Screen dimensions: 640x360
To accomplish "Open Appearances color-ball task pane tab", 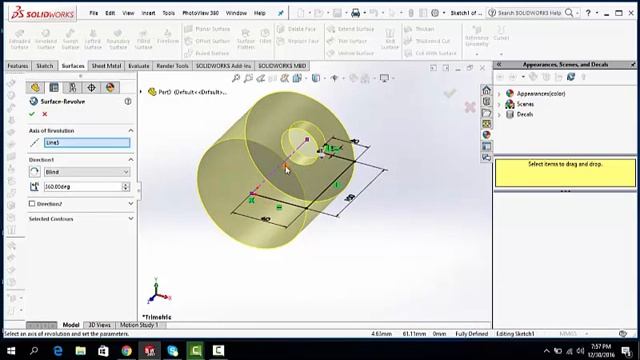I will pos(486,135).
